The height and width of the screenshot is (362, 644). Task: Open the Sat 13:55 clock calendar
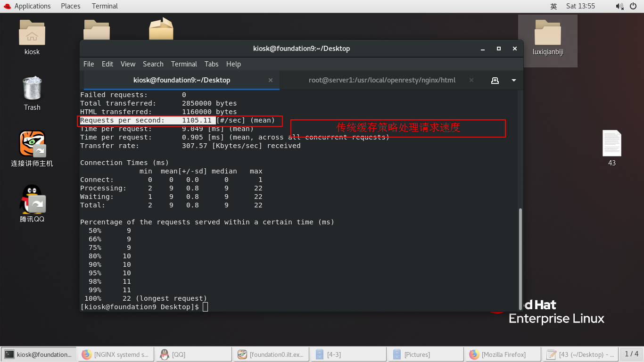click(580, 6)
